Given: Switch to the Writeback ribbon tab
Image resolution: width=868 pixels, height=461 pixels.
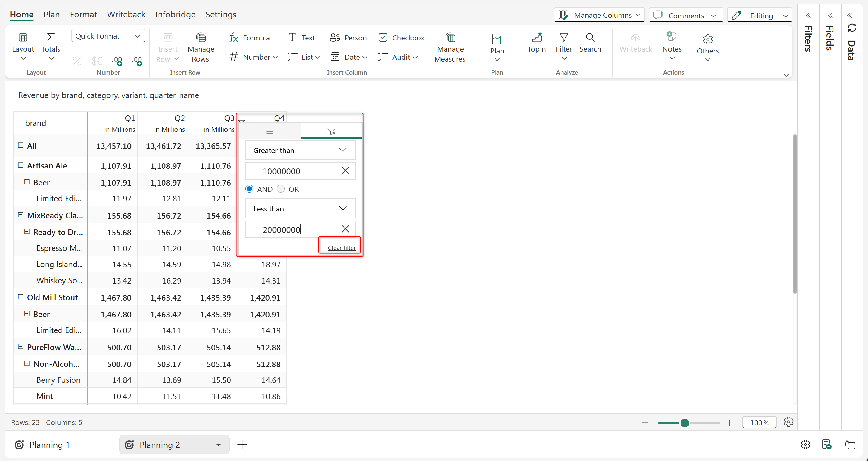Looking at the screenshot, I should pyautogui.click(x=126, y=15).
